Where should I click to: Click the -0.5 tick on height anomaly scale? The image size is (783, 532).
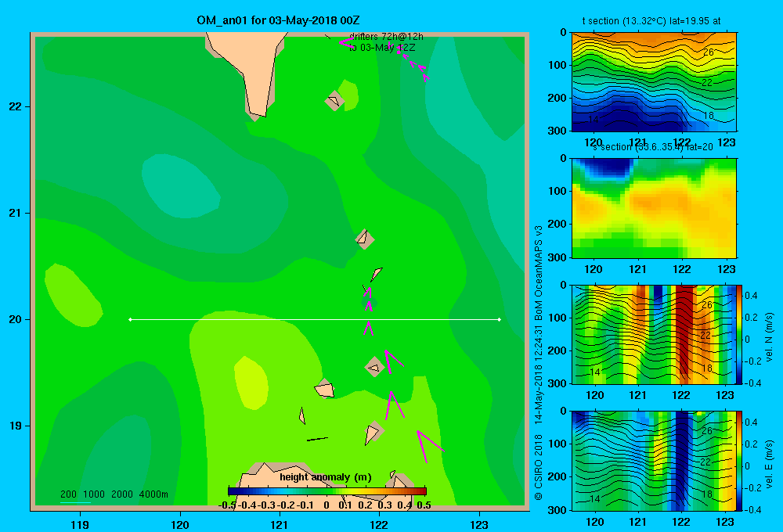click(x=227, y=505)
